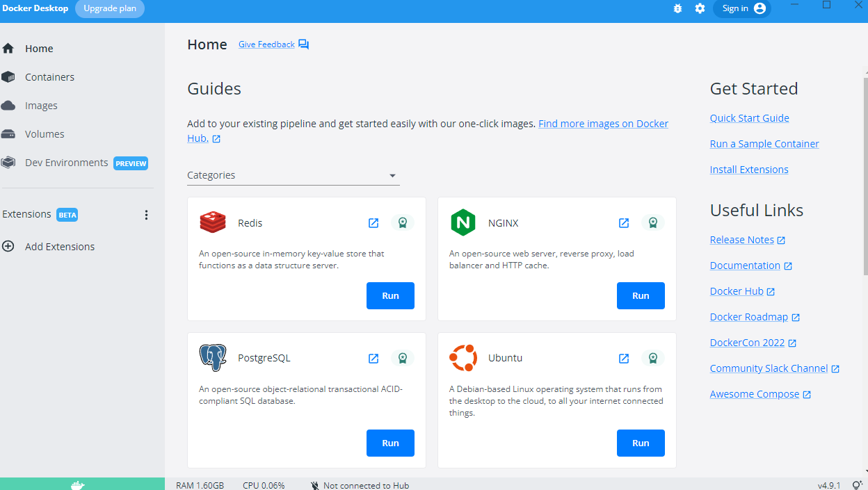Screen dimensions: 868x490
Task: Click the Ubuntu official image badge
Action: click(x=652, y=359)
